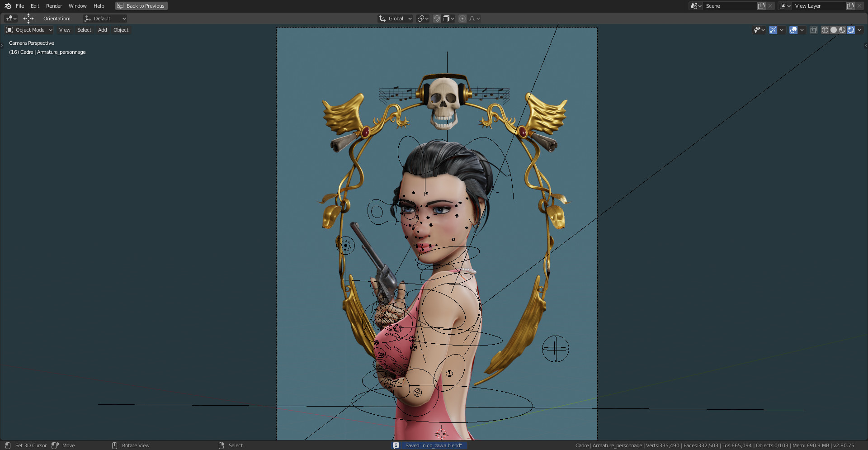Click the Scene name field

[x=730, y=6]
